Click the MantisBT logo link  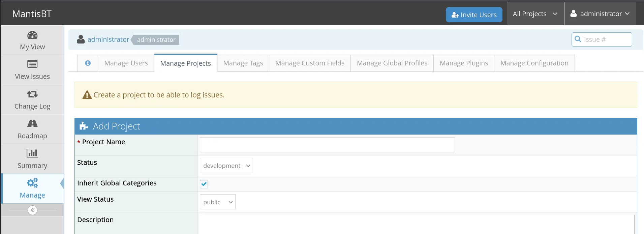(x=32, y=14)
